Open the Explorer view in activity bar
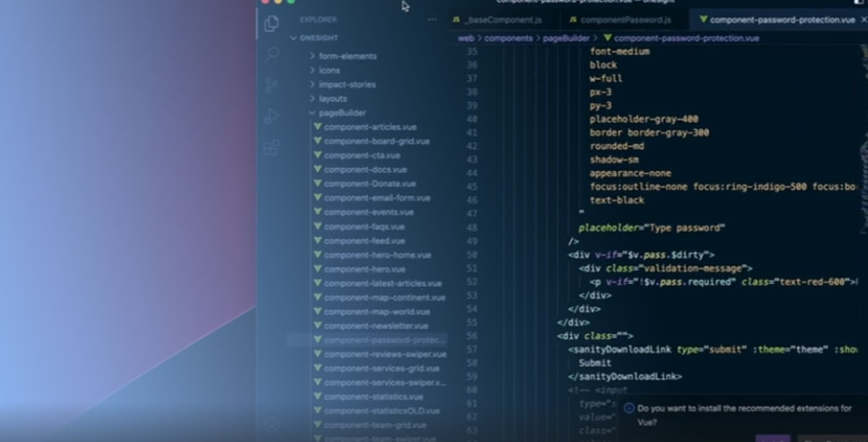Viewport: 868px width, 442px height. pyautogui.click(x=271, y=24)
